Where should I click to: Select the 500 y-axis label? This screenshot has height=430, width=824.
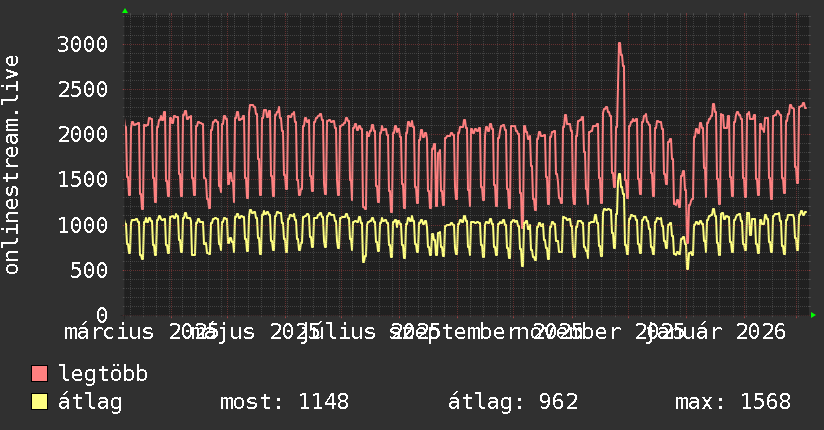[89, 270]
